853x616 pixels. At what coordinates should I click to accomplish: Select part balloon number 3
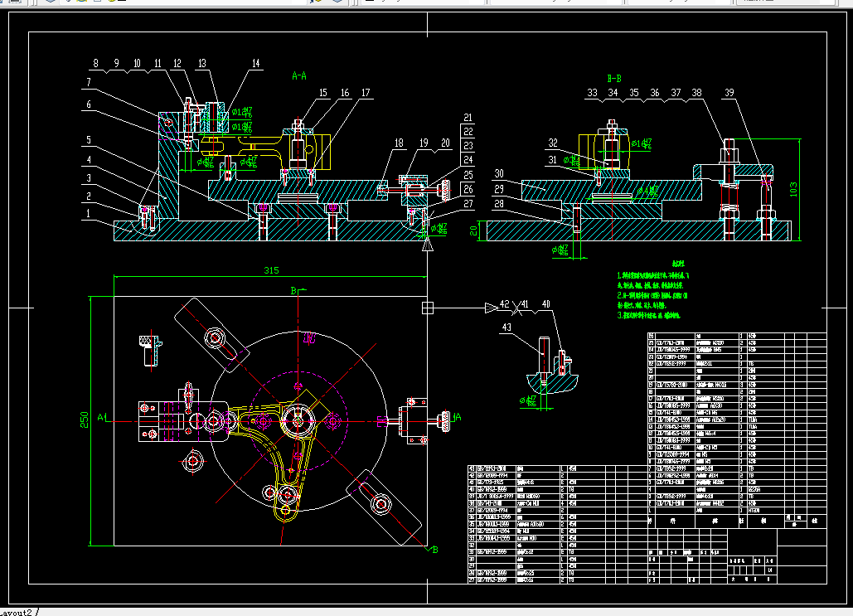tap(89, 177)
